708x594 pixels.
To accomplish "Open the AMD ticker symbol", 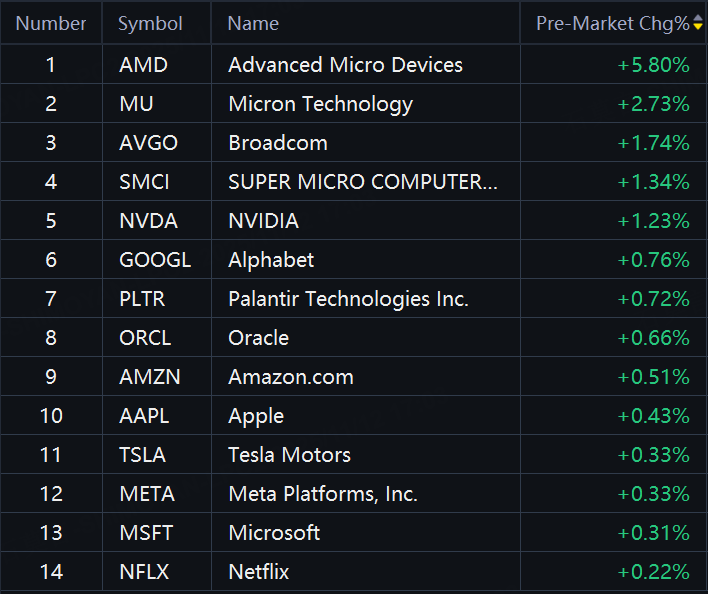I will [x=143, y=65].
